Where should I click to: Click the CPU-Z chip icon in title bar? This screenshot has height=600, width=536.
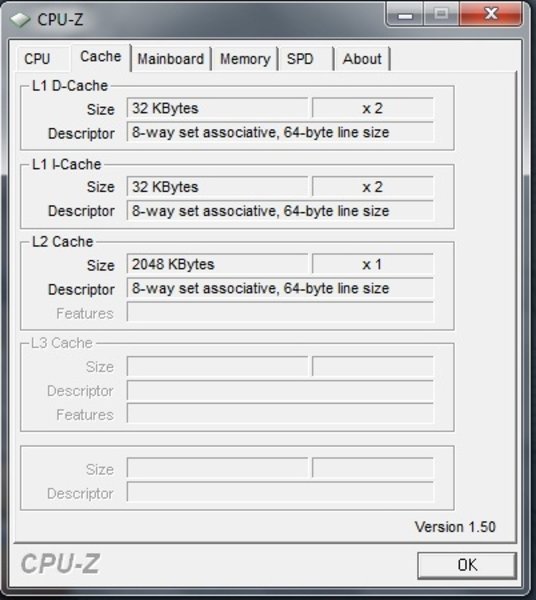[x=20, y=20]
